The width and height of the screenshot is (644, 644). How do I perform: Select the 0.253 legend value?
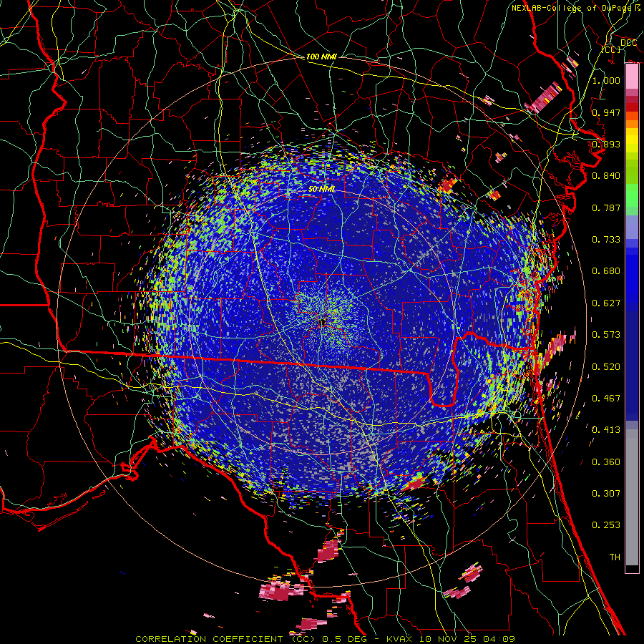pyautogui.click(x=606, y=525)
